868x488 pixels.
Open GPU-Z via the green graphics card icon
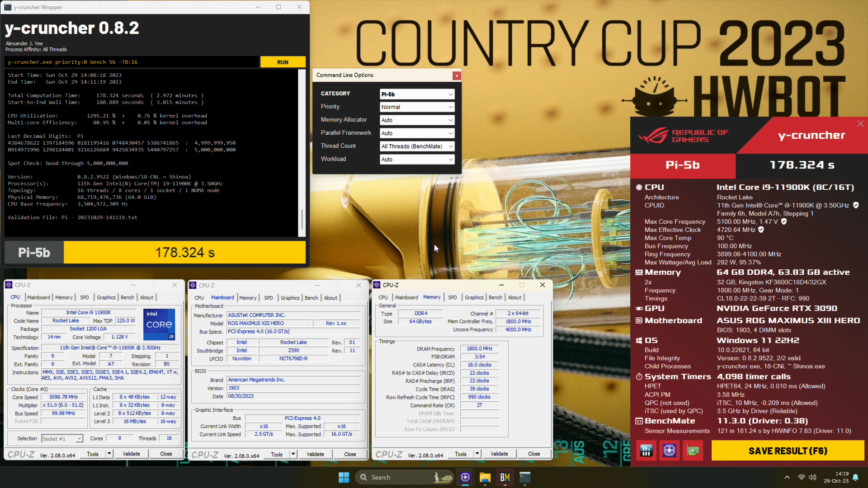click(x=693, y=450)
